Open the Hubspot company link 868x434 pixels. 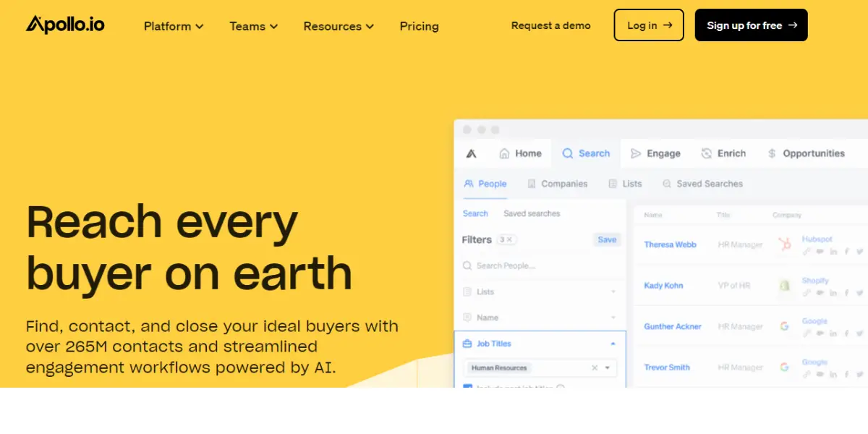click(x=817, y=239)
